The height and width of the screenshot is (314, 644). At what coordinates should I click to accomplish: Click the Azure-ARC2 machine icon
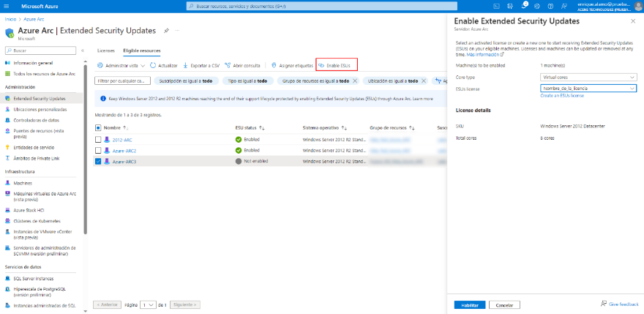click(x=108, y=151)
